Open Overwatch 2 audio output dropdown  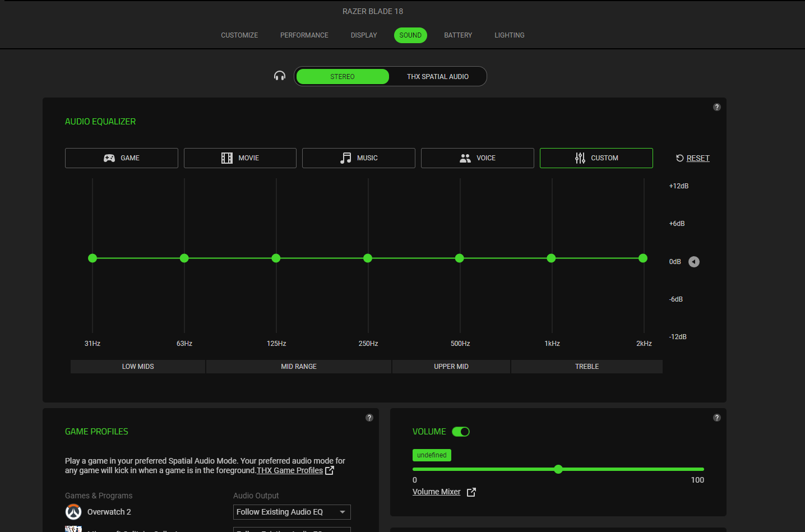click(292, 512)
